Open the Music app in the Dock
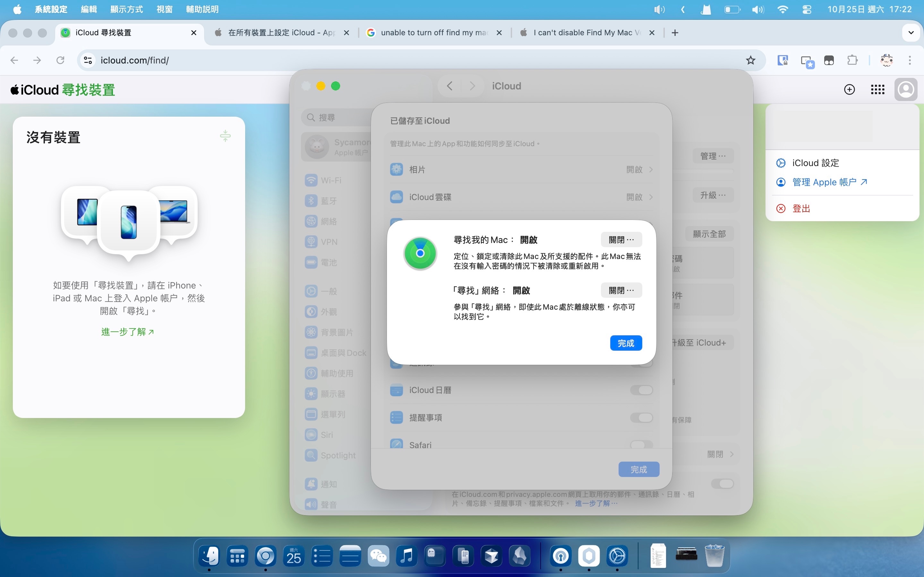Image resolution: width=924 pixels, height=577 pixels. point(406,556)
